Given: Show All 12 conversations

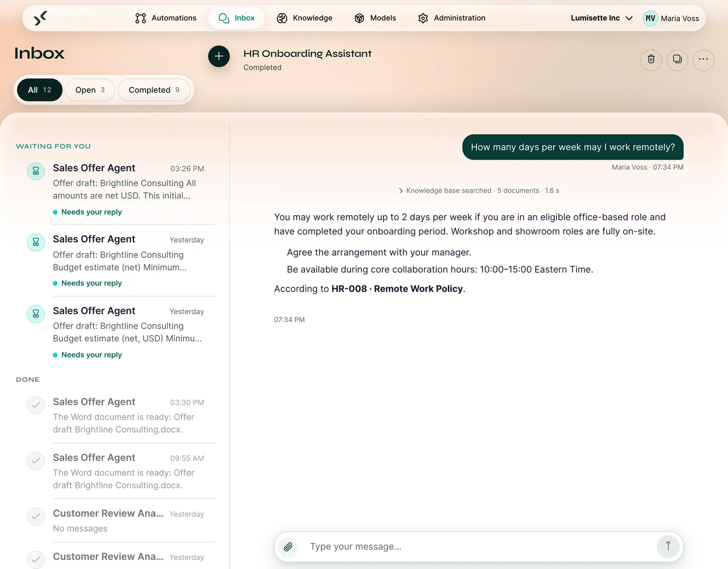Looking at the screenshot, I should tap(40, 90).
